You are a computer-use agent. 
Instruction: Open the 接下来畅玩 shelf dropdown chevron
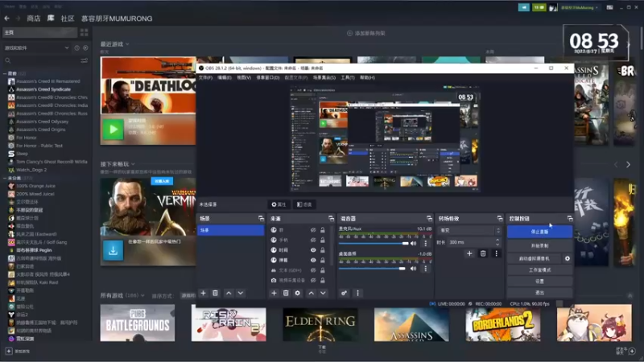[x=133, y=164]
